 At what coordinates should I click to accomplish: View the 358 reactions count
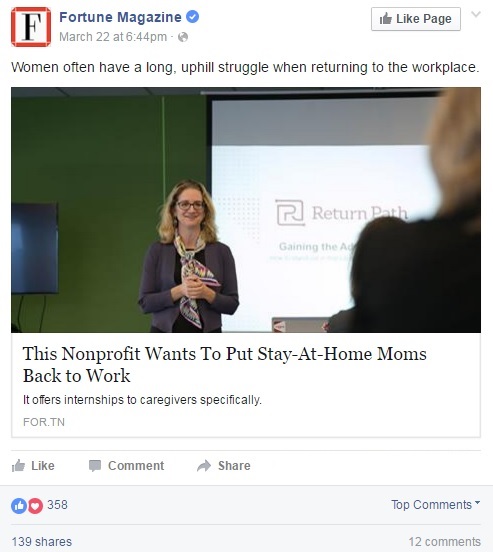pos(57,505)
